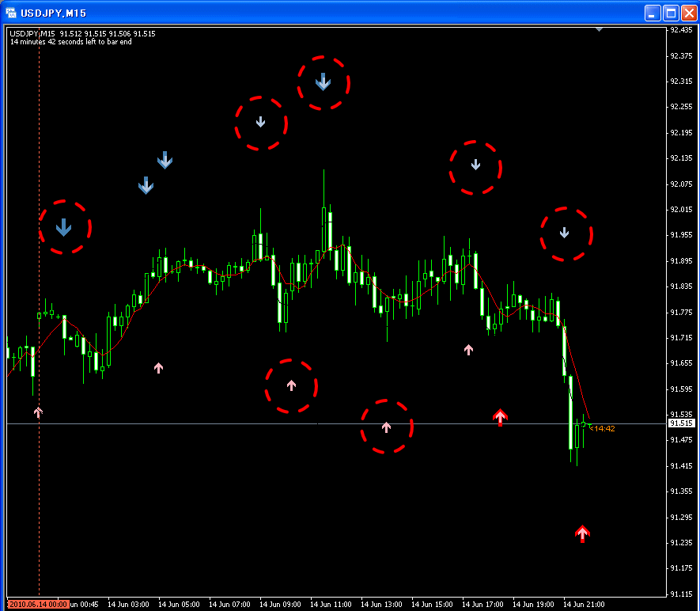The image size is (700, 611).
Task: Click the chart shift triangle marker at the top right
Action: pos(599,29)
